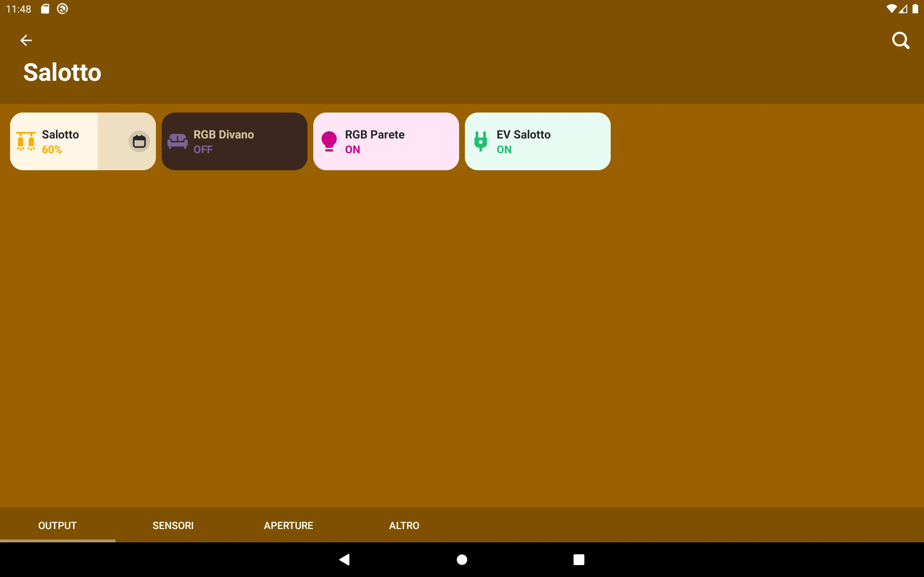
Task: Select the APERTURE tab
Action: (x=288, y=525)
